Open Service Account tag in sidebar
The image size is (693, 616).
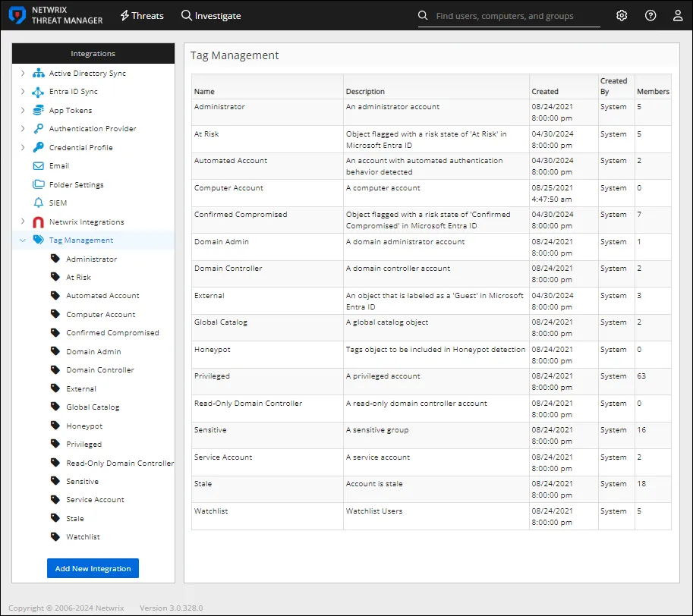[95, 499]
